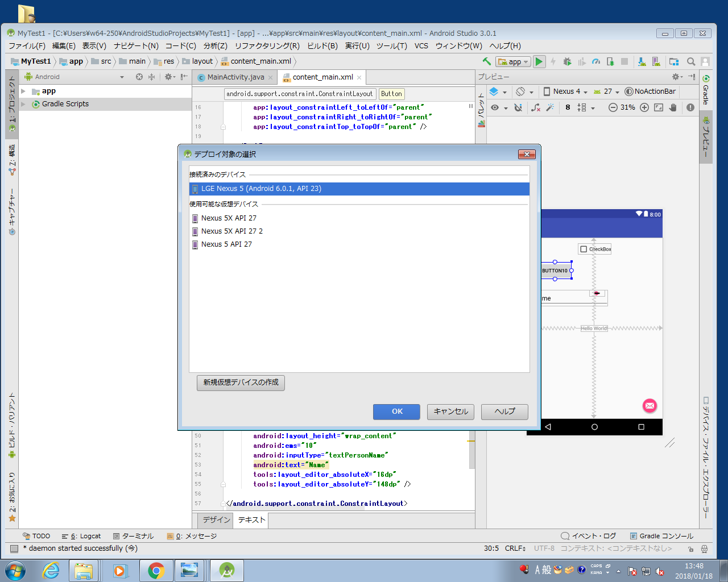Click the Search Everywhere magnifier icon
The image size is (728, 582).
coord(691,61)
